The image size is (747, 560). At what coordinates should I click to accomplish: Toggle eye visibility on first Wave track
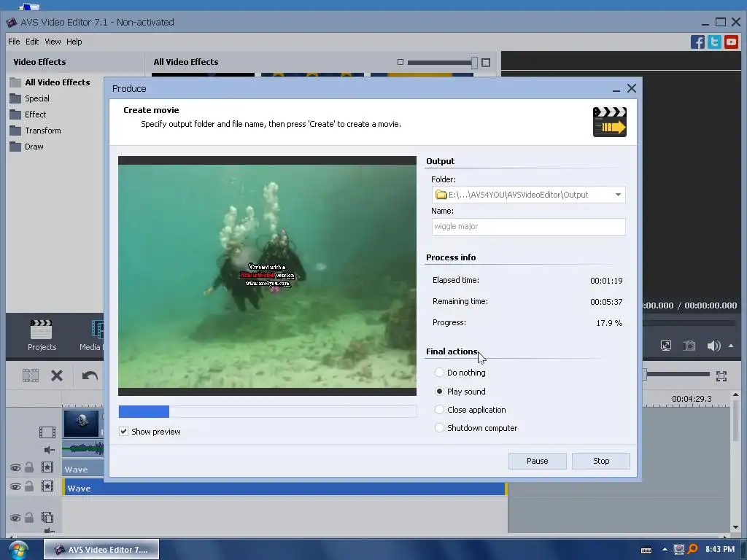click(x=15, y=467)
